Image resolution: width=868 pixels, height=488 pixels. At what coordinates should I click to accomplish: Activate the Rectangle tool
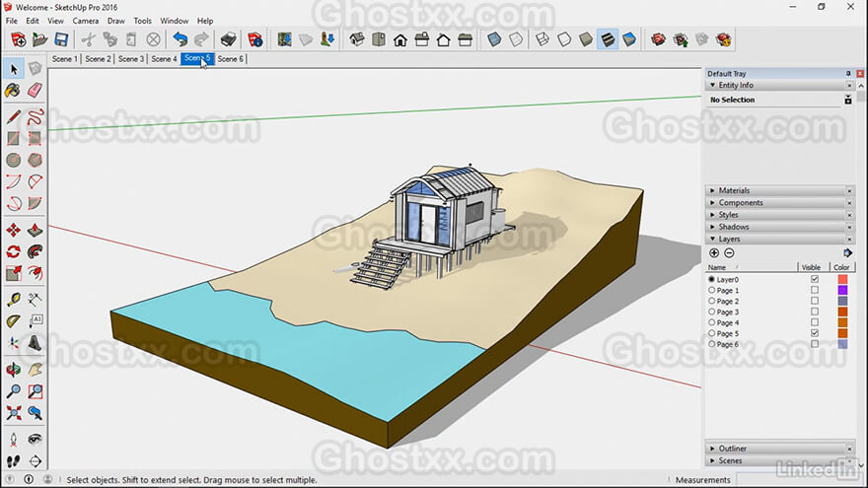(14, 138)
